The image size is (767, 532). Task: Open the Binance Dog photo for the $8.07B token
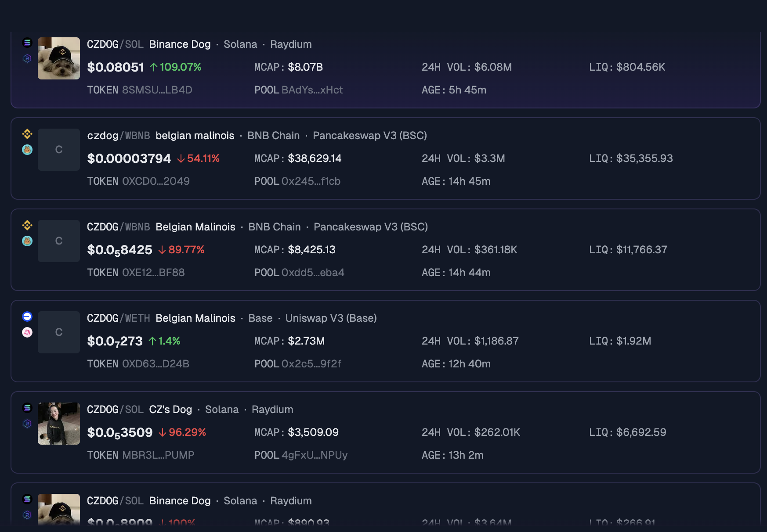59,58
